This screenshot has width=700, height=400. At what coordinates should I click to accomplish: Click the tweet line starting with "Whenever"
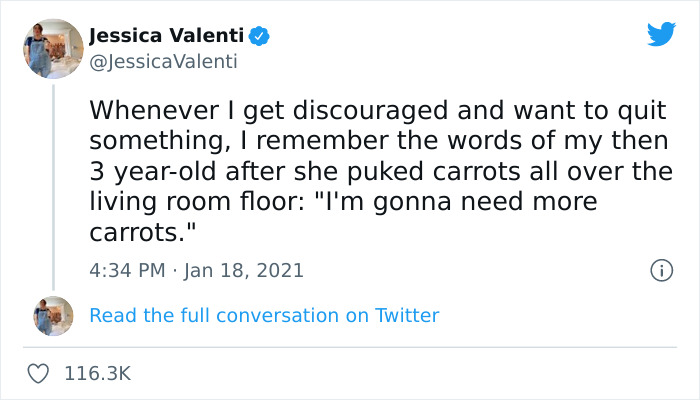coord(378,109)
